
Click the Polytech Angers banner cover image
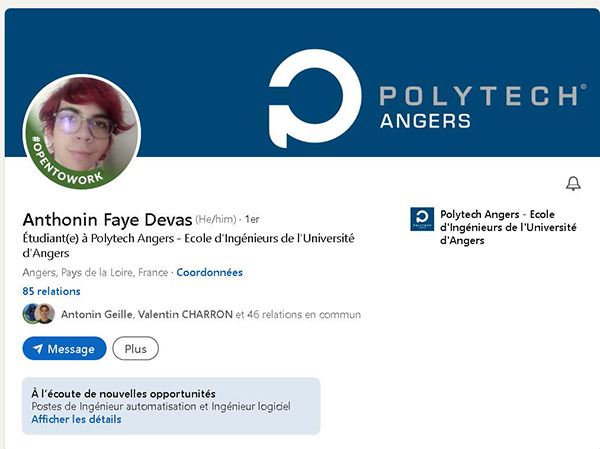point(302,82)
